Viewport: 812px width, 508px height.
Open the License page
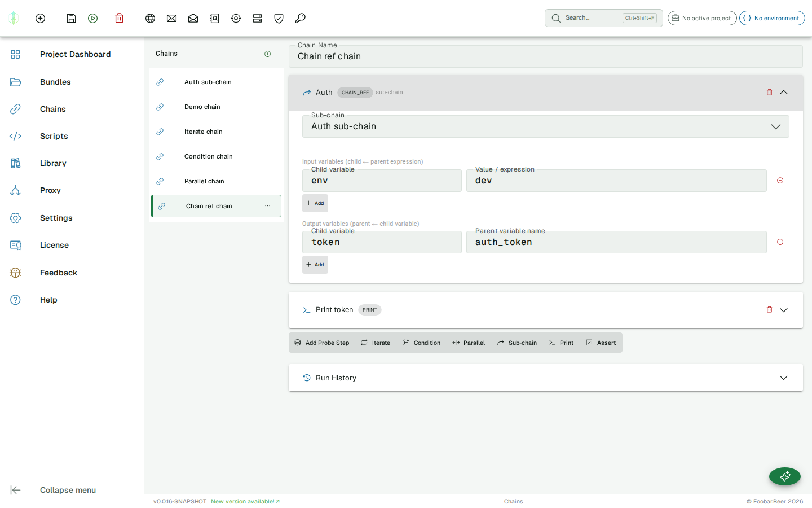pos(72,245)
